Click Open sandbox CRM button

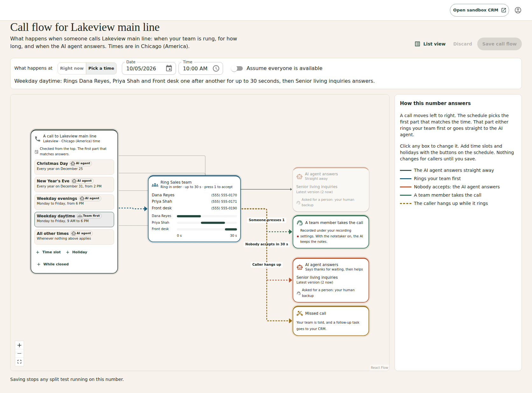point(479,10)
